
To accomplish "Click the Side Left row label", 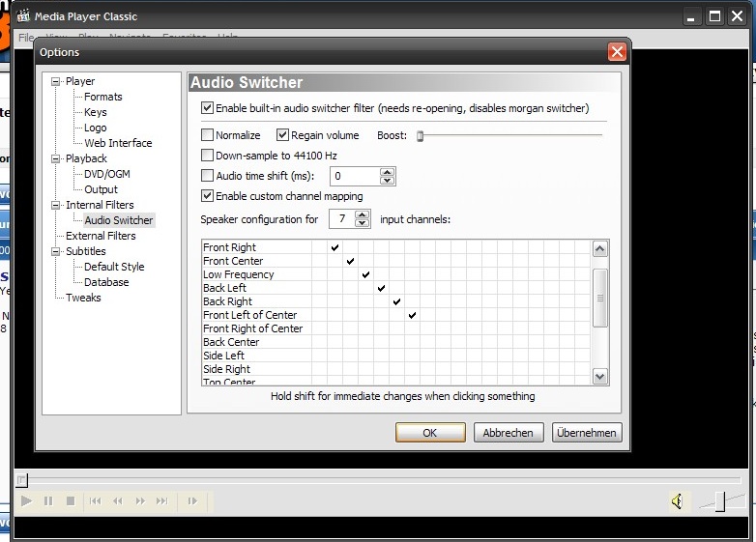I will pyautogui.click(x=223, y=356).
